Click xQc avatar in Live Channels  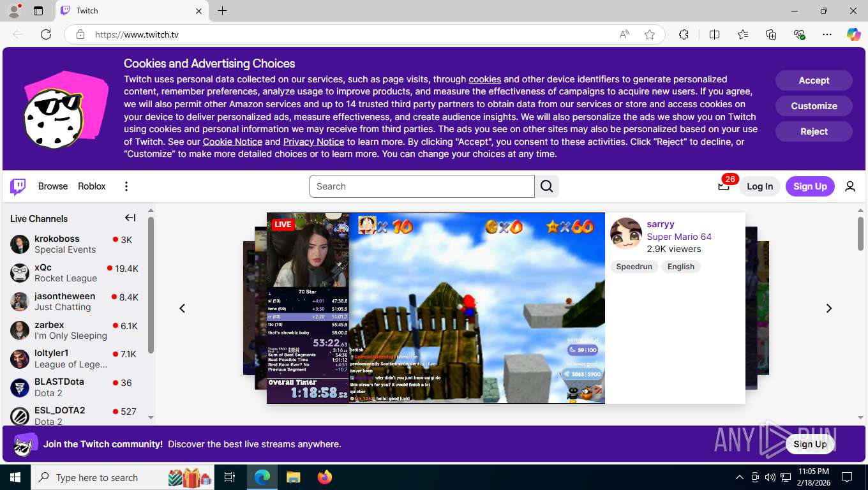click(20, 272)
